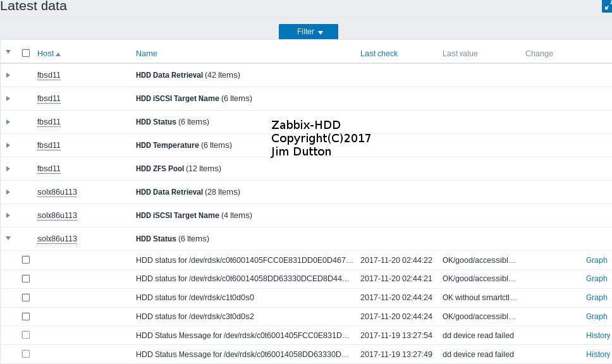
Task: Expand fbsd11 HDD ZFS Pool group
Action: click(x=8, y=169)
